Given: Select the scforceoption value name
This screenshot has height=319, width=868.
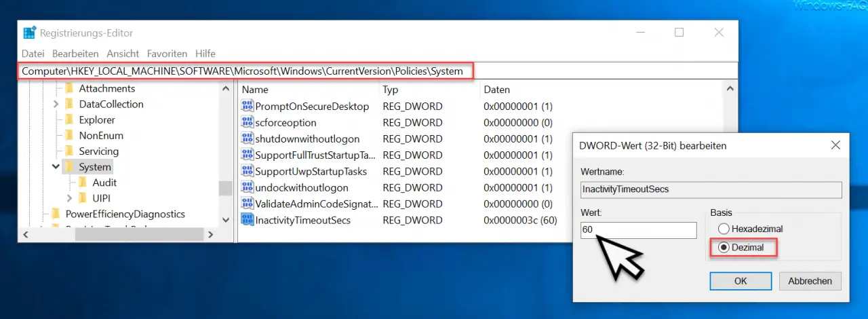Looking at the screenshot, I should coord(285,123).
